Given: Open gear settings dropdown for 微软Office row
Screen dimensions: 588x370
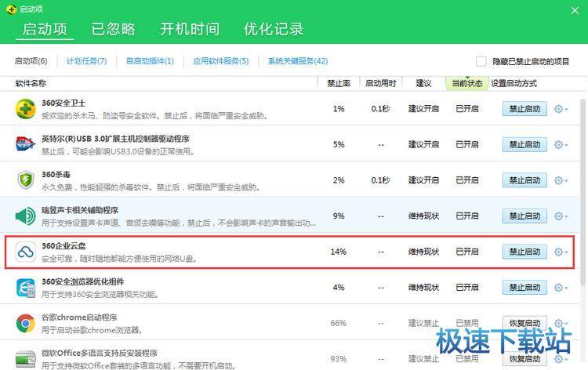Looking at the screenshot, I should pos(561,359).
